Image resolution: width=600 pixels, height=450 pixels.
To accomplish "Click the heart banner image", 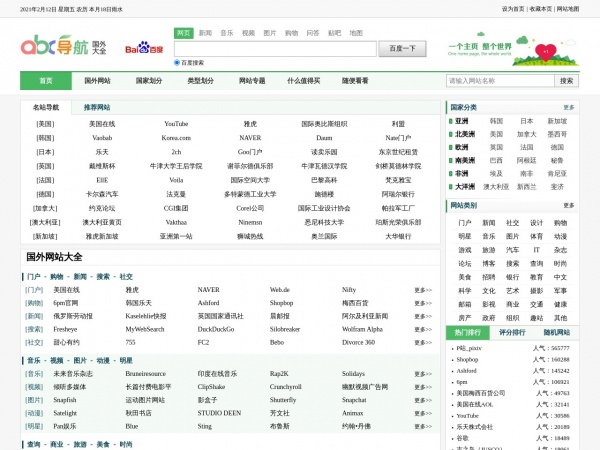I will click(x=513, y=49).
